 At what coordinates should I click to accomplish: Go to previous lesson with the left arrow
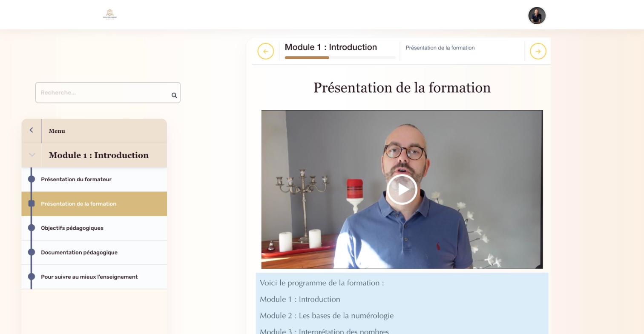[265, 51]
